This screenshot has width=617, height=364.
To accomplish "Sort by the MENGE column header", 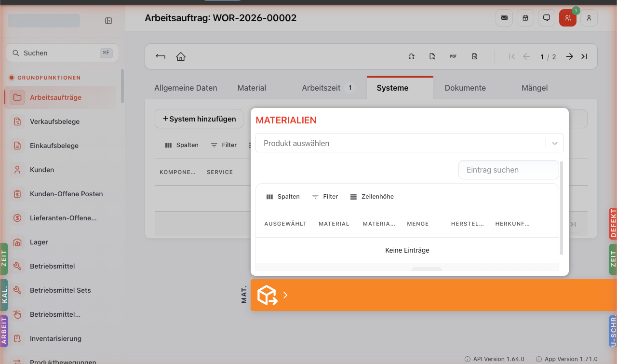I will pyautogui.click(x=417, y=224).
